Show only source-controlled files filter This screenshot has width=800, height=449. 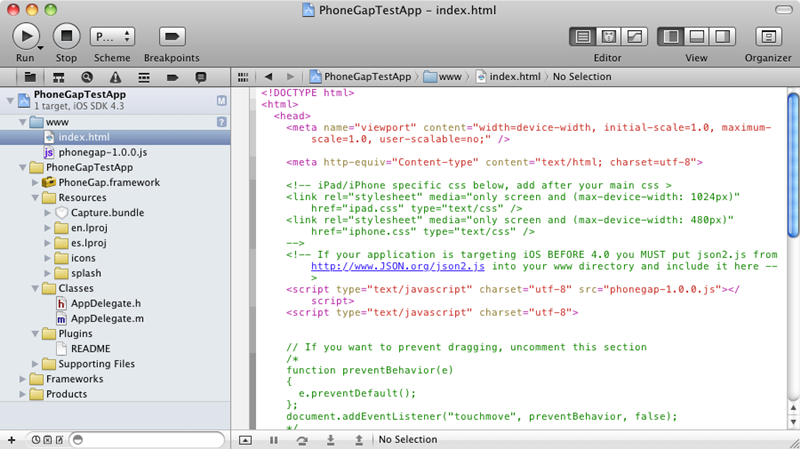click(x=47, y=440)
